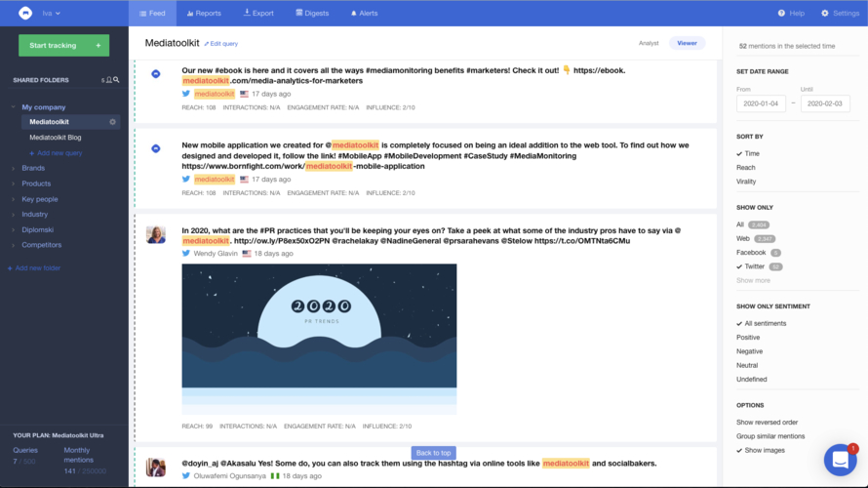Click the Edit query link
Image resolution: width=868 pixels, height=488 pixels.
click(x=220, y=44)
